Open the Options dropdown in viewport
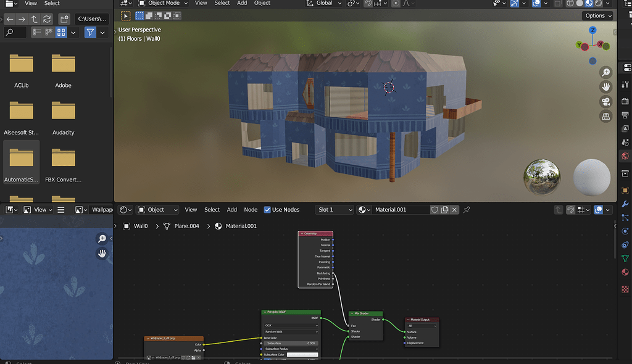 point(598,15)
